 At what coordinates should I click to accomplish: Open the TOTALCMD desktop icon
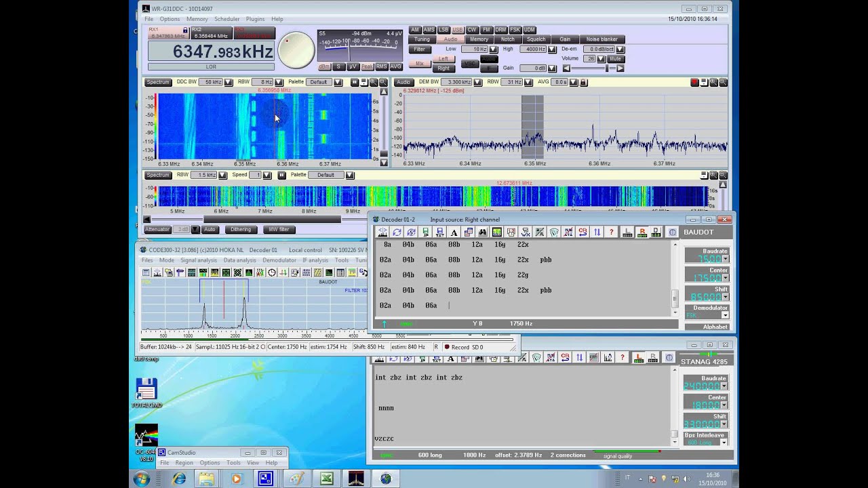pyautogui.click(x=146, y=393)
